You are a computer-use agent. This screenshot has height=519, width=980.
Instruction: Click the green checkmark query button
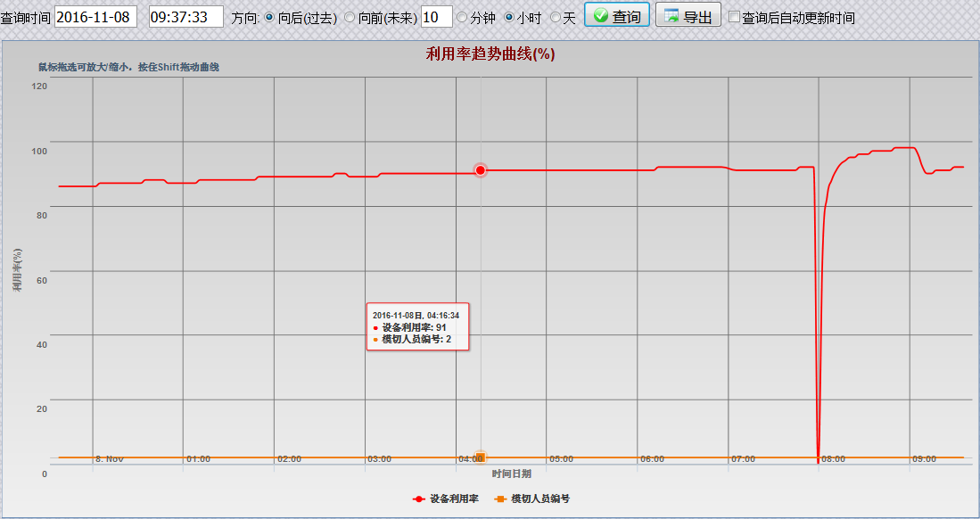616,15
